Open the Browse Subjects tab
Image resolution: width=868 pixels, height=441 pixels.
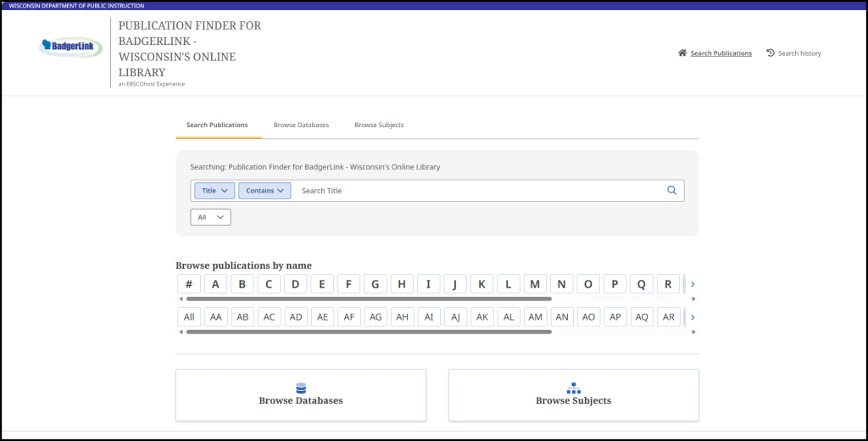[x=379, y=126]
